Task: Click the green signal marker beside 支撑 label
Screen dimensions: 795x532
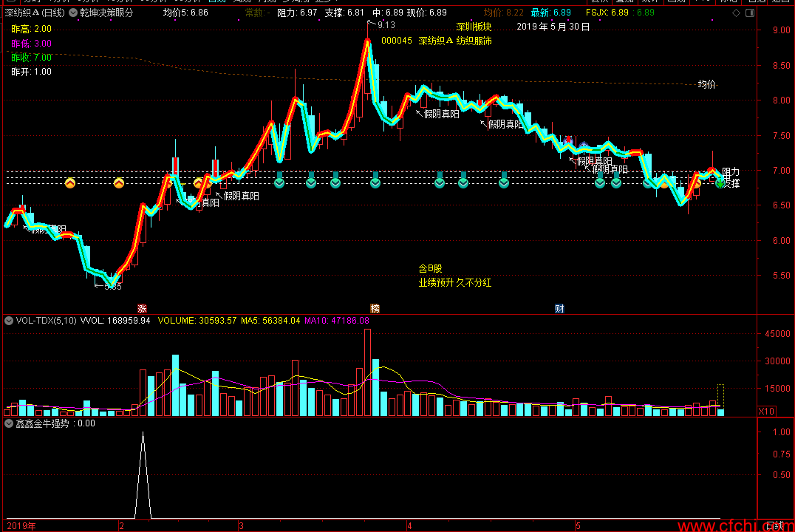Action: pyautogui.click(x=720, y=183)
